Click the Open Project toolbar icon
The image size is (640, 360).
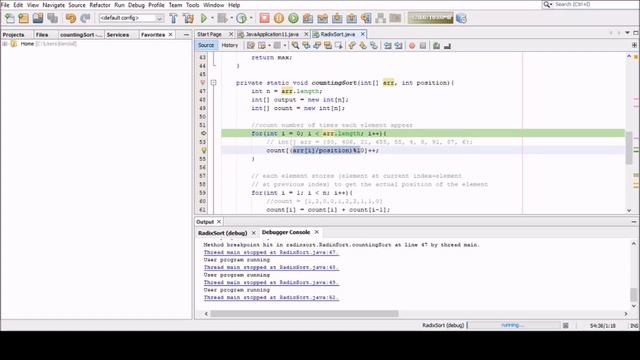click(x=38, y=18)
